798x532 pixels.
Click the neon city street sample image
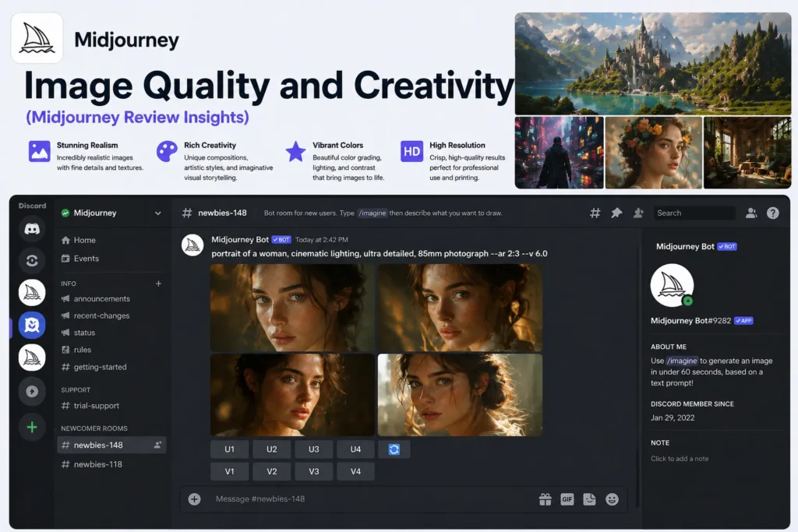[x=560, y=153]
